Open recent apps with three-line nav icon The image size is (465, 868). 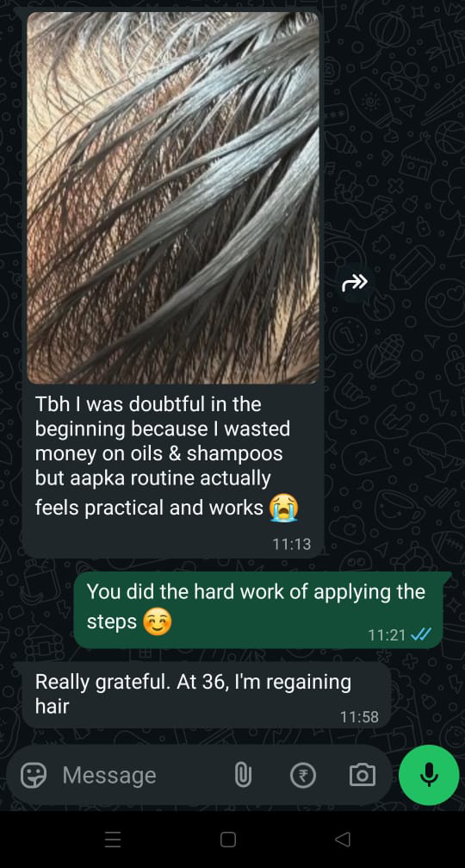[113, 840]
